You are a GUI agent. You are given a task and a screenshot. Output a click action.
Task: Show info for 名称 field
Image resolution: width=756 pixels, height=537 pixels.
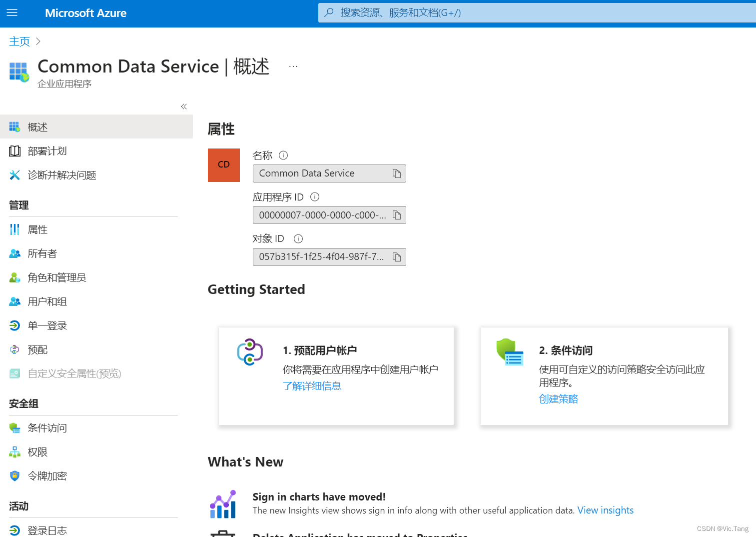click(283, 155)
